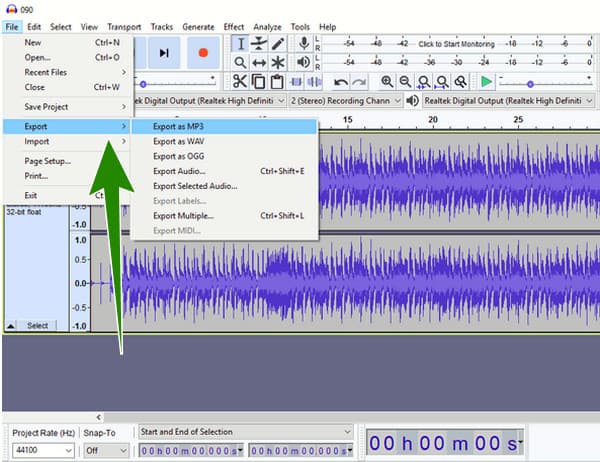Open the playback device dropdown
The image size is (600, 462).
(x=508, y=101)
